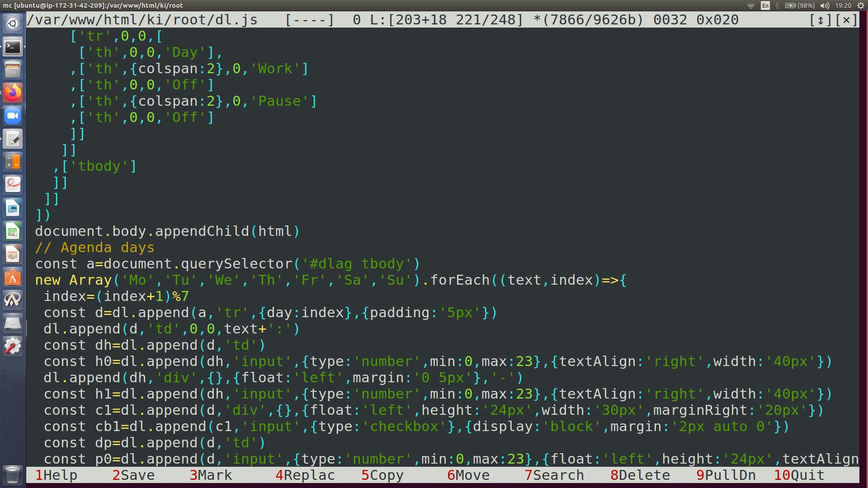
Task: Click the 10Quit function key
Action: pyautogui.click(x=799, y=475)
